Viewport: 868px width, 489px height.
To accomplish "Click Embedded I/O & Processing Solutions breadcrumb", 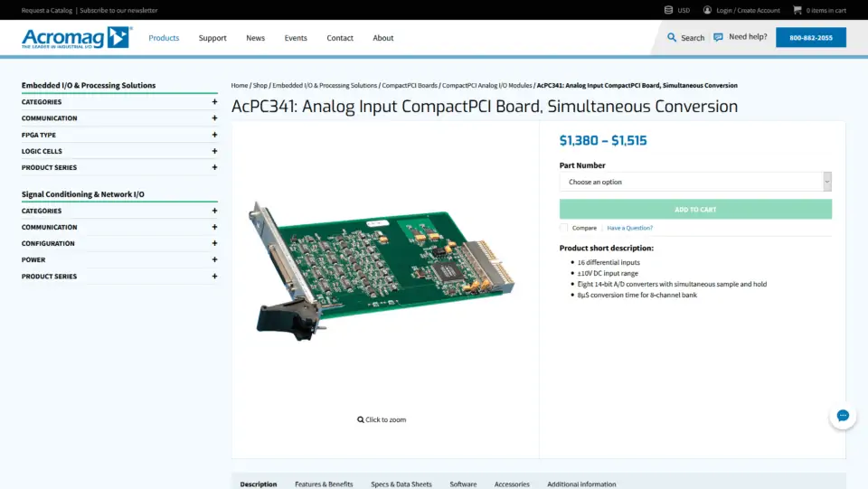I will pyautogui.click(x=325, y=85).
